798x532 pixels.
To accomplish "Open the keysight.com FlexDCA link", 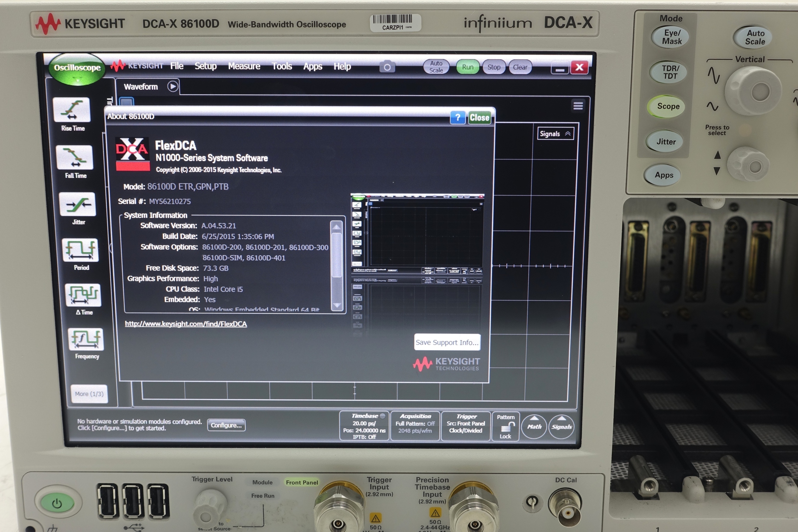I will click(186, 323).
